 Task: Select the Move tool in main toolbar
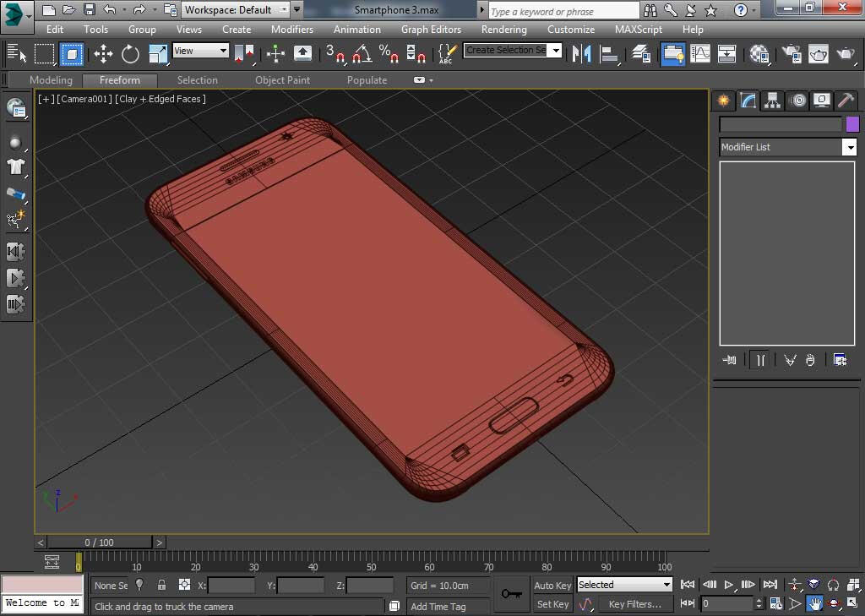tap(103, 54)
